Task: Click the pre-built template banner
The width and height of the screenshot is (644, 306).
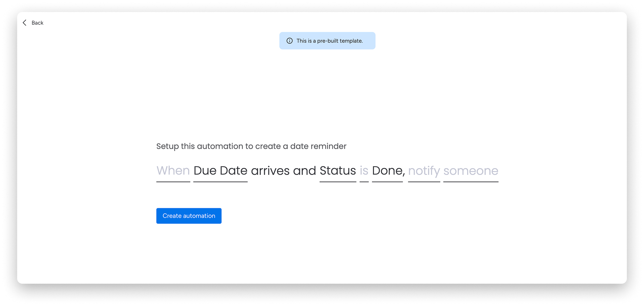Action: click(x=327, y=40)
